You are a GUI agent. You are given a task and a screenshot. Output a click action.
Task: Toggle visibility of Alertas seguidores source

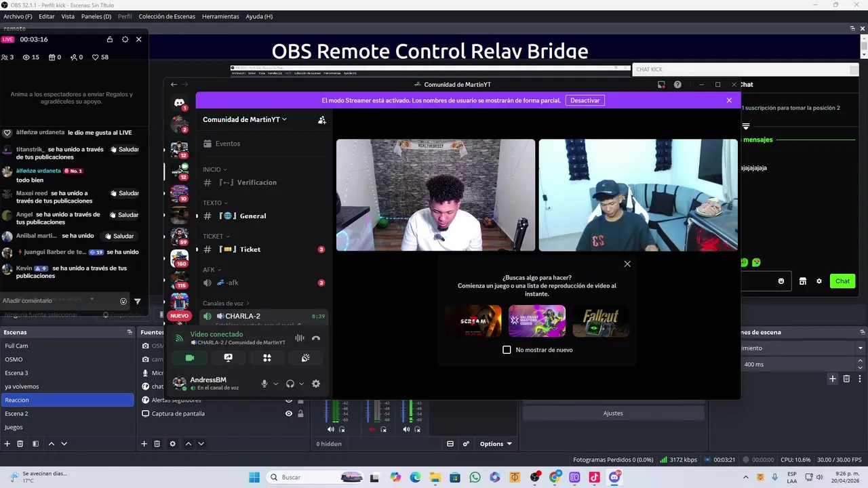coord(289,400)
